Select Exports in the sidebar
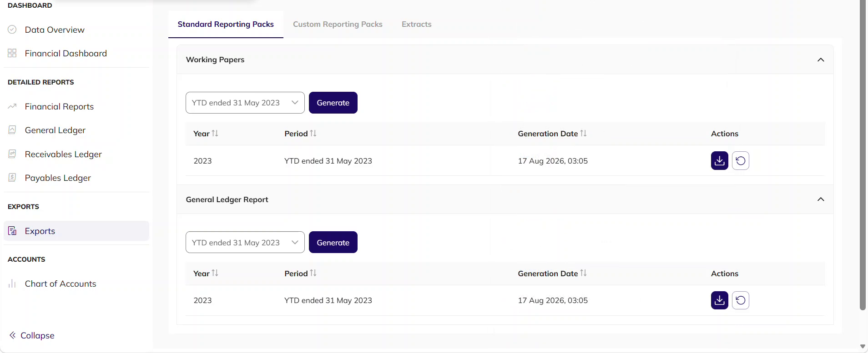This screenshot has height=353, width=868. [x=76, y=231]
